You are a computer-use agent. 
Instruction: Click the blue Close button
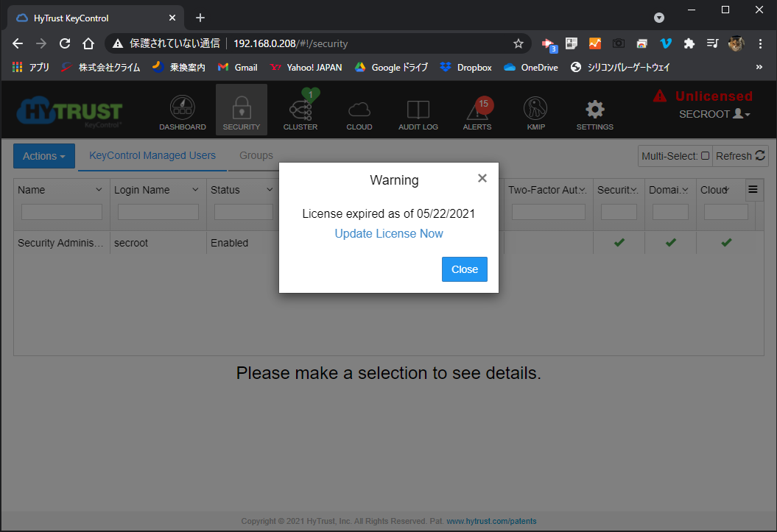click(464, 269)
